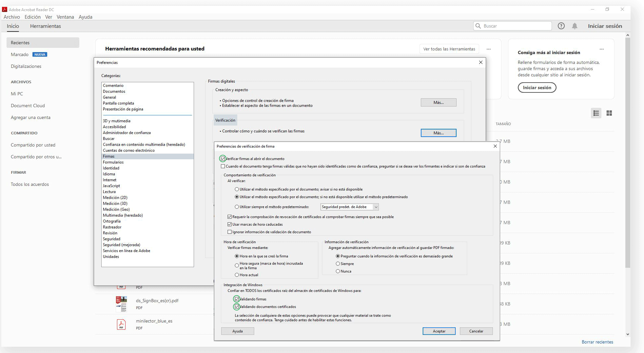Open Digitalizaciones in sidebar
Image resolution: width=644 pixels, height=353 pixels.
point(26,66)
